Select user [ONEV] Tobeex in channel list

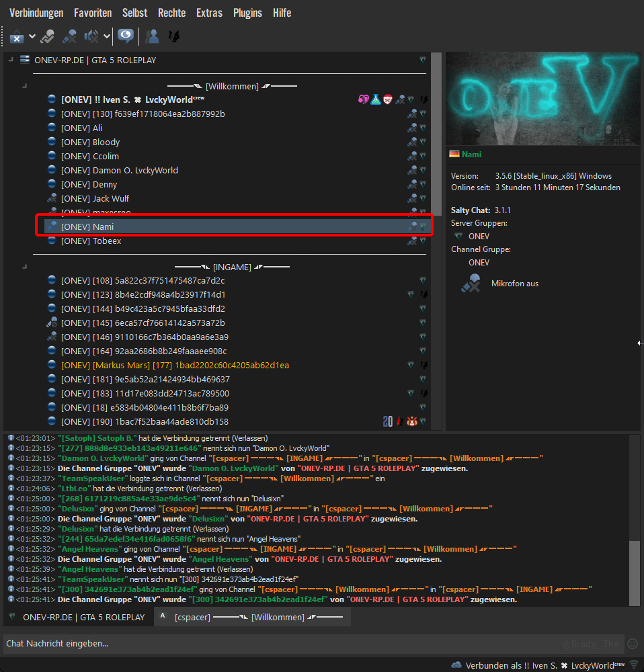[x=91, y=241]
